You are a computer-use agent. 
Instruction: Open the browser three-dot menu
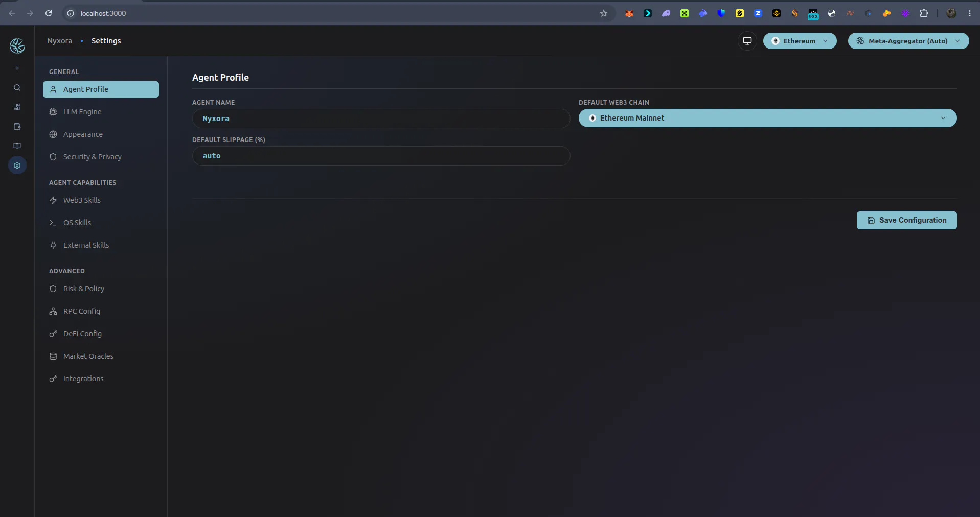(970, 13)
